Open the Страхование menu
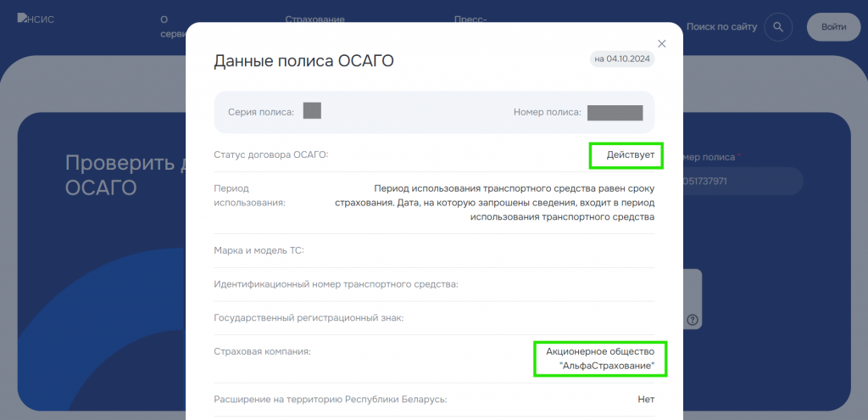 (314, 19)
